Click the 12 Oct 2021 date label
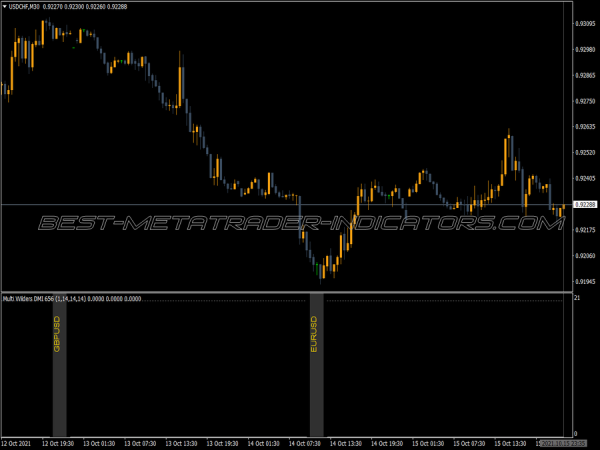600x450 pixels. (x=18, y=441)
